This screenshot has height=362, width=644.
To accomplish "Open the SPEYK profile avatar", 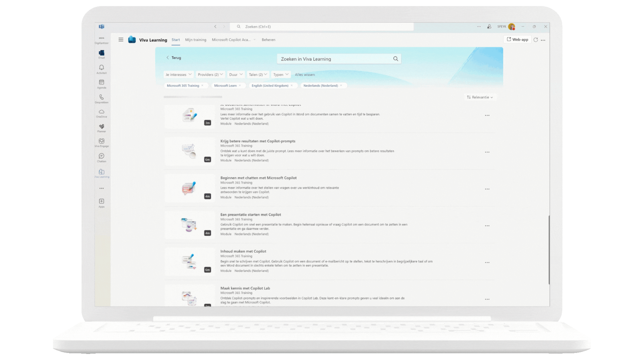I will 512,26.
